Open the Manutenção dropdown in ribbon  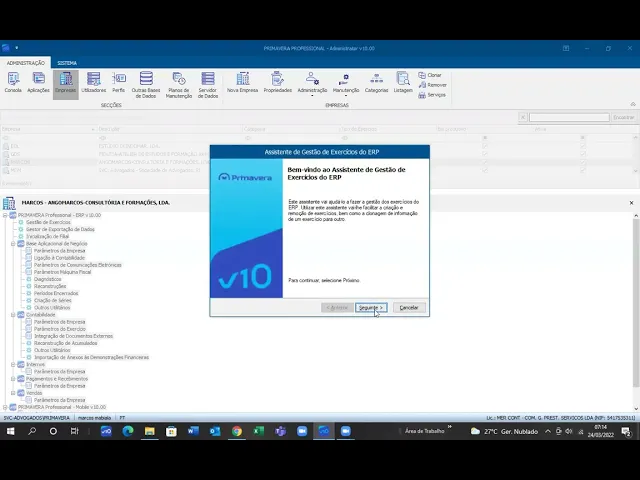coord(346,84)
